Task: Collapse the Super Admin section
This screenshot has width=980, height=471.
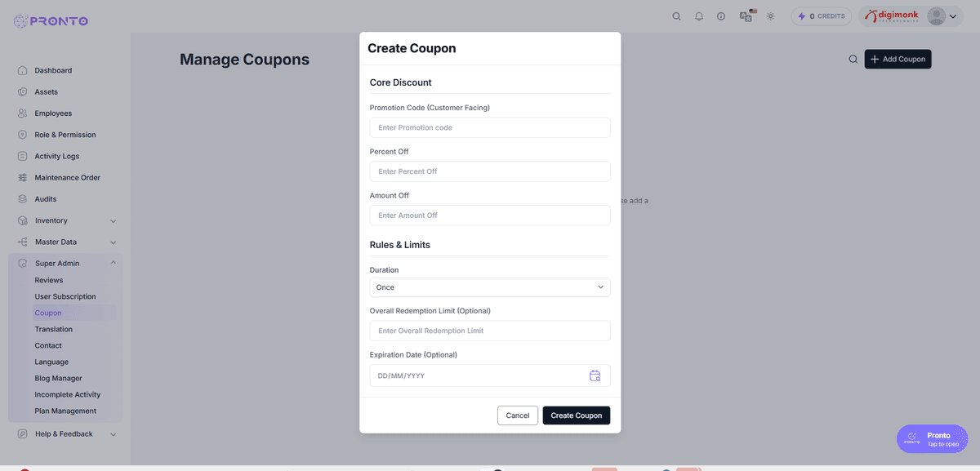Action: pos(65,263)
